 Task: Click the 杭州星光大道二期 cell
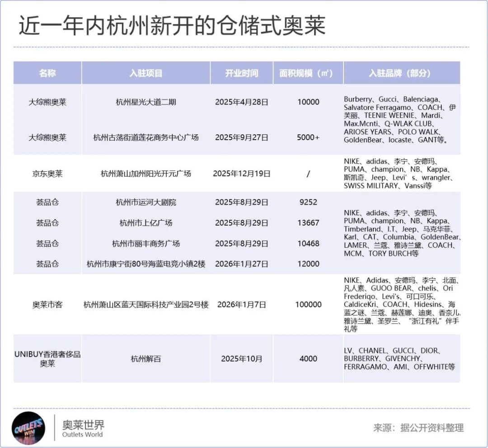coord(146,102)
